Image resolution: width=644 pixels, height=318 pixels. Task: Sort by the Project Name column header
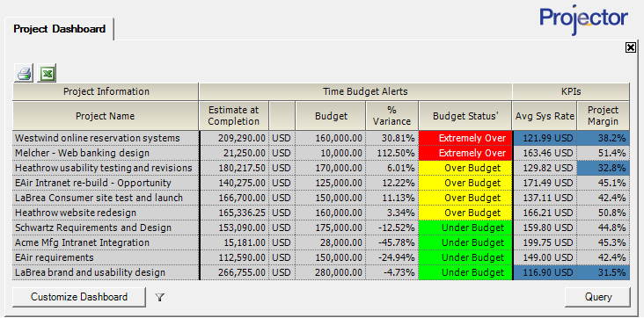click(x=106, y=116)
